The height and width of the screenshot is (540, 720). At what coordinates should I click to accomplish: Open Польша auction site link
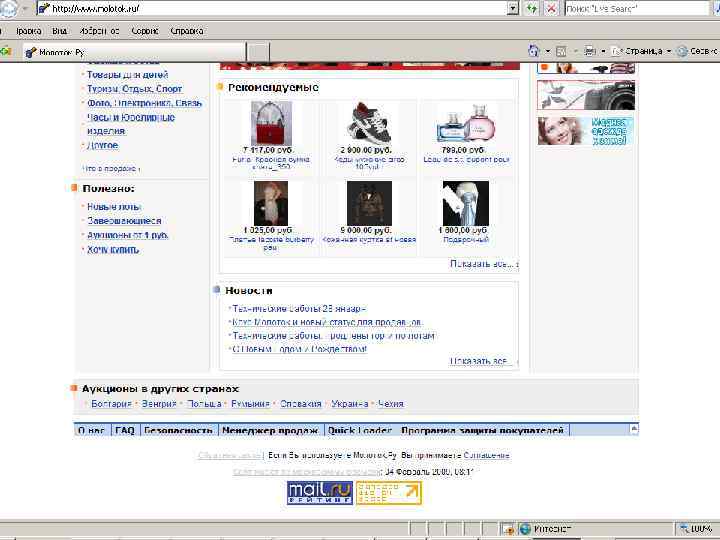click(x=204, y=404)
